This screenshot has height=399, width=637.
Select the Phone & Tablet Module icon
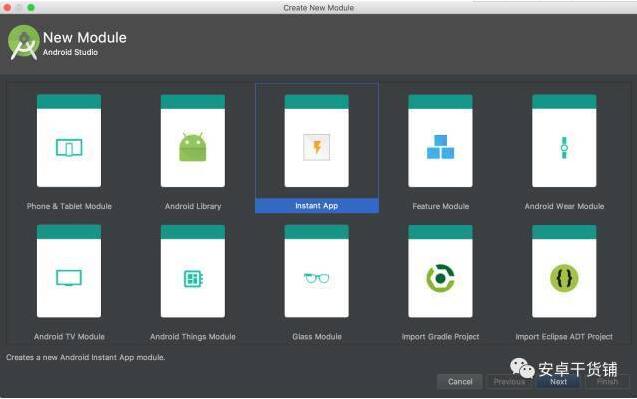click(x=69, y=147)
